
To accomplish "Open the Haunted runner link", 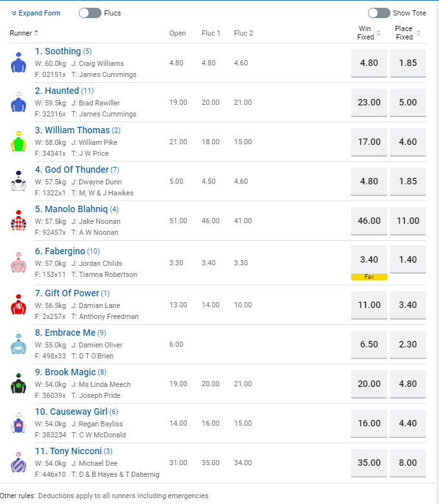I will [57, 91].
